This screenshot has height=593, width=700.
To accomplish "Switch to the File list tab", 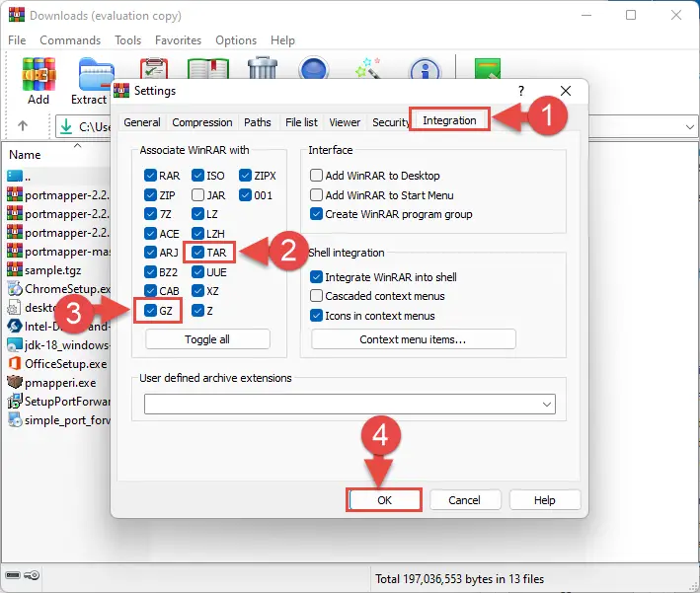I will (x=301, y=122).
